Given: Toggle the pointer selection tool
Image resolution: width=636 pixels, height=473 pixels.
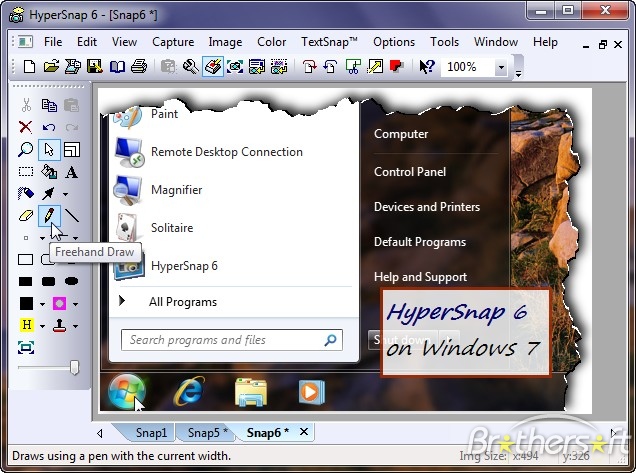Looking at the screenshot, I should pyautogui.click(x=49, y=150).
